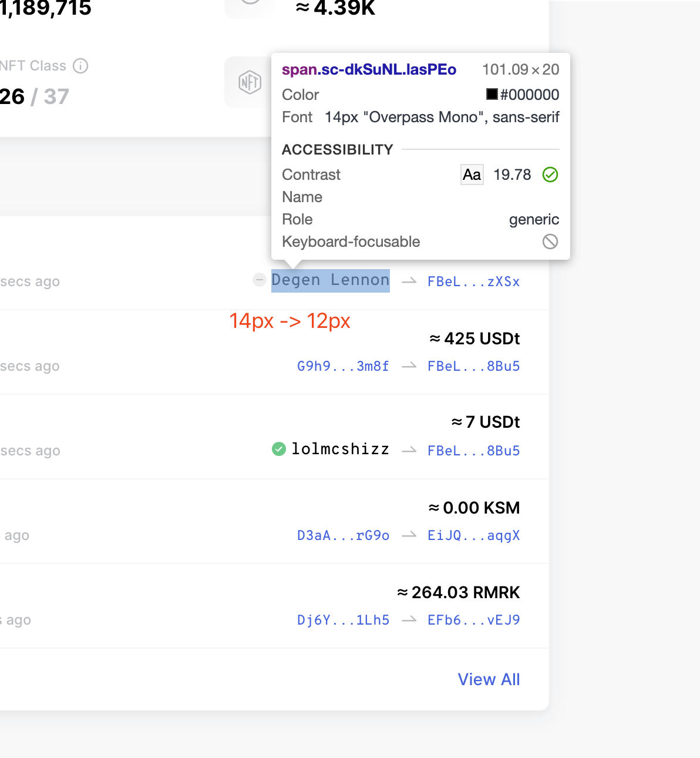
Task: Click the View All link
Action: click(x=489, y=679)
